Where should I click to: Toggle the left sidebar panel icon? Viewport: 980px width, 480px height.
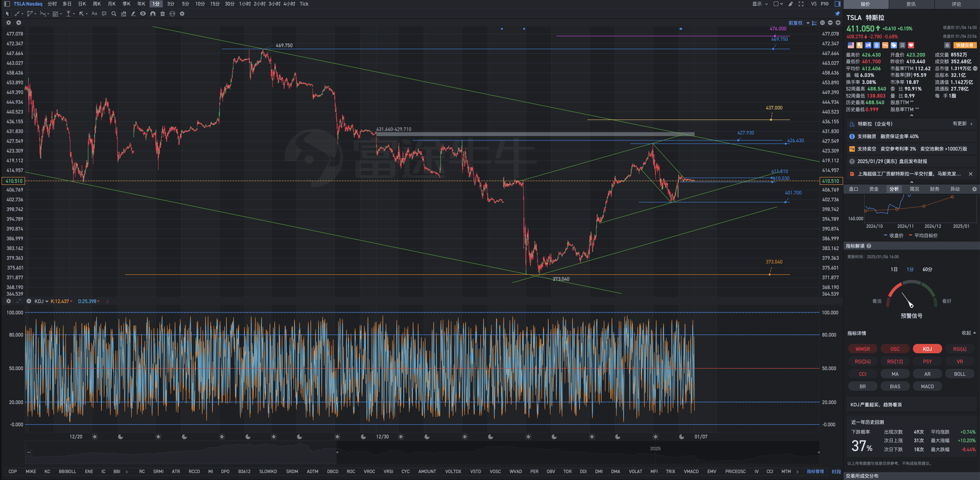coord(7,4)
